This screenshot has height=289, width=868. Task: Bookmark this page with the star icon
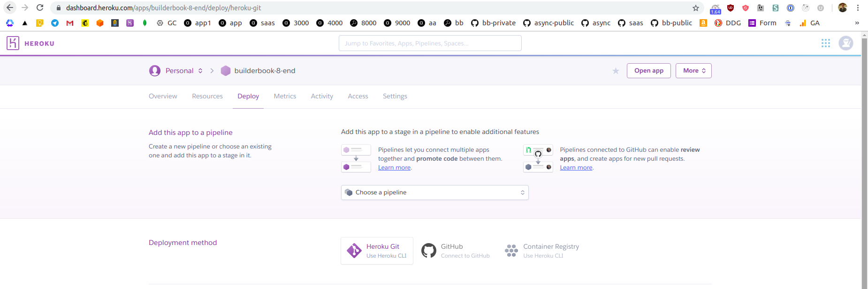(696, 8)
